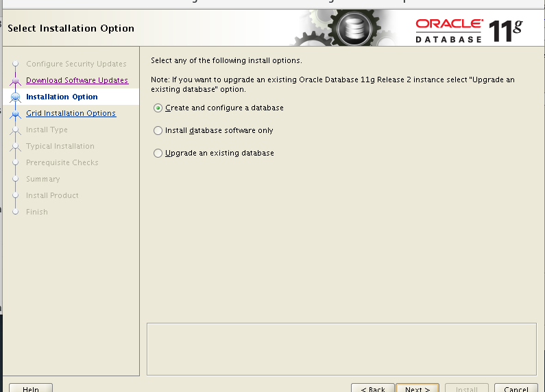Click the Install Product step marker
The width and height of the screenshot is (545, 392).
point(15,195)
